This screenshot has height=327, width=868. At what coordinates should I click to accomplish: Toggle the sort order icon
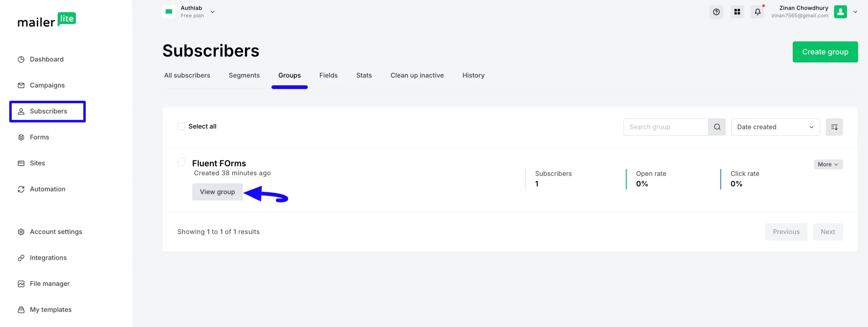tap(834, 127)
